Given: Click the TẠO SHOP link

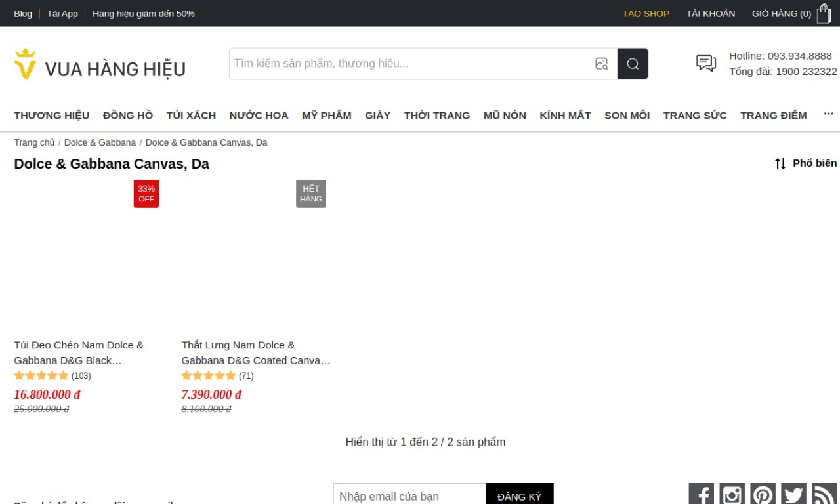Looking at the screenshot, I should 646,14.
